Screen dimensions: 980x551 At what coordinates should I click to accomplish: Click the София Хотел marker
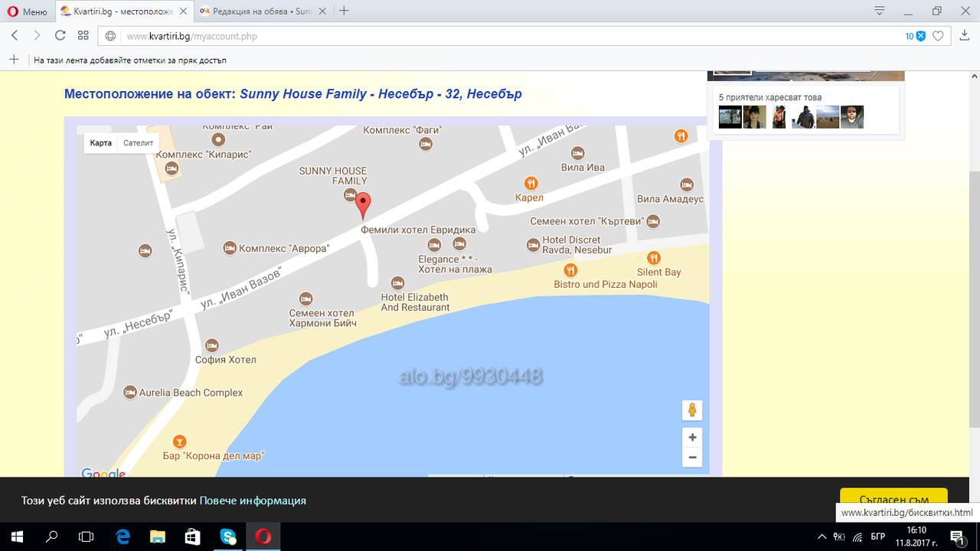click(x=212, y=346)
